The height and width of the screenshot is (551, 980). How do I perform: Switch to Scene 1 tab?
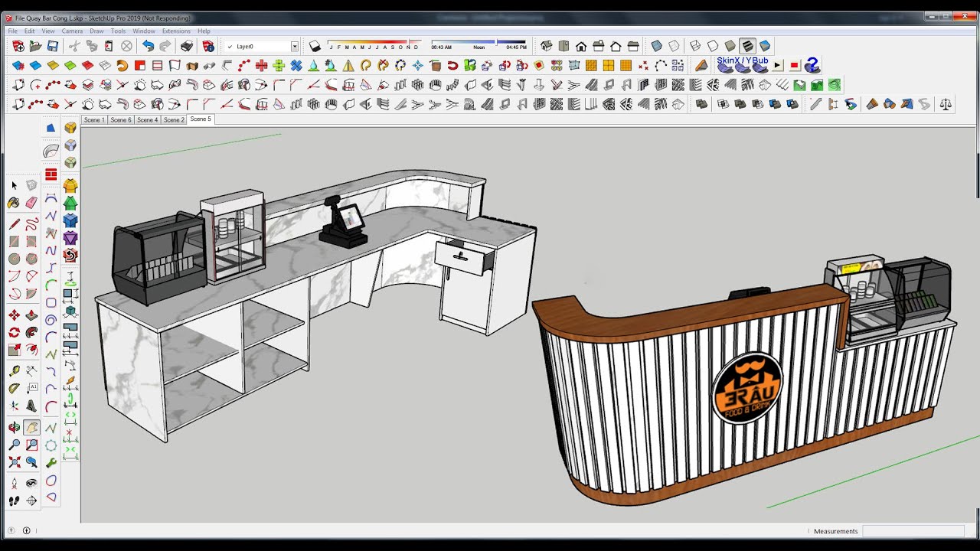[x=94, y=120]
